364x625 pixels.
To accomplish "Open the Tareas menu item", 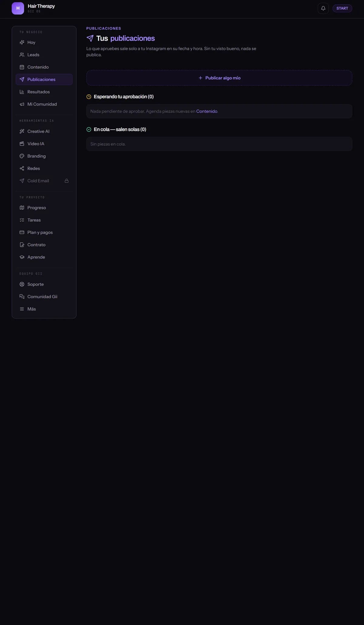I will coord(44,220).
